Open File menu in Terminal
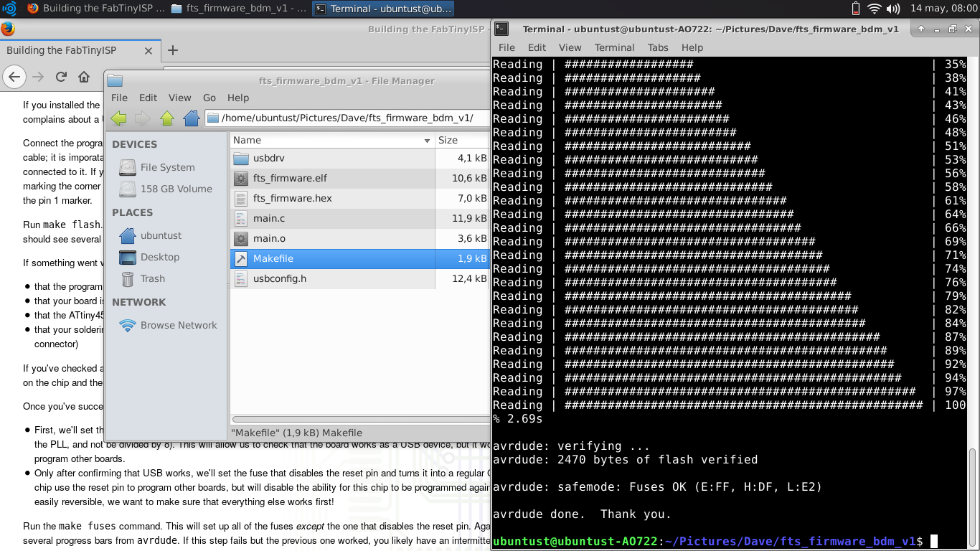980x551 pixels. pyautogui.click(x=507, y=47)
